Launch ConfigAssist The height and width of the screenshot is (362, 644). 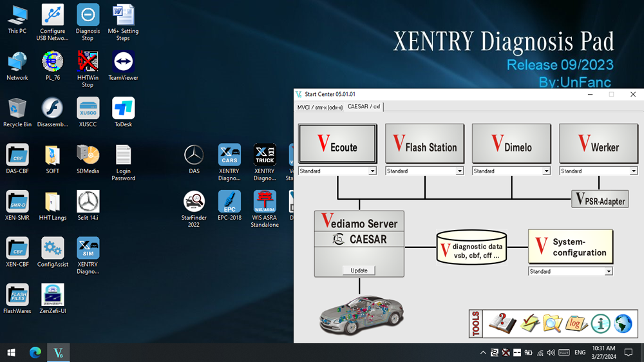53,252
